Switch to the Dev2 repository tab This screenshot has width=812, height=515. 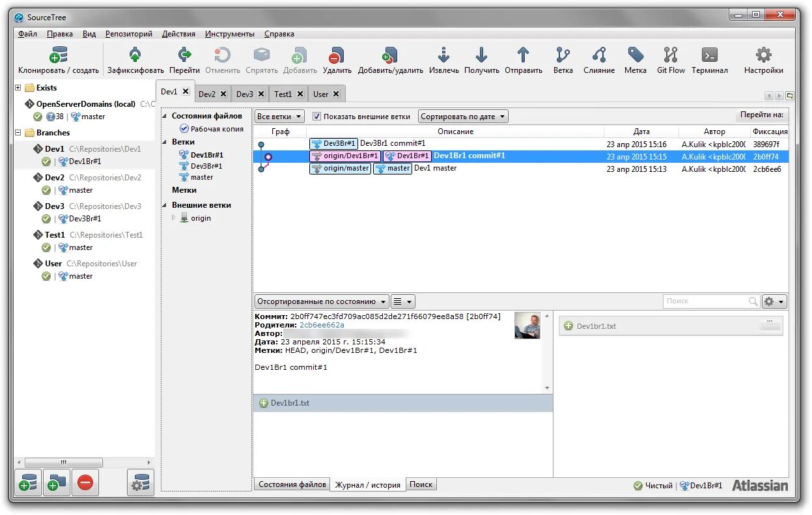tap(207, 93)
